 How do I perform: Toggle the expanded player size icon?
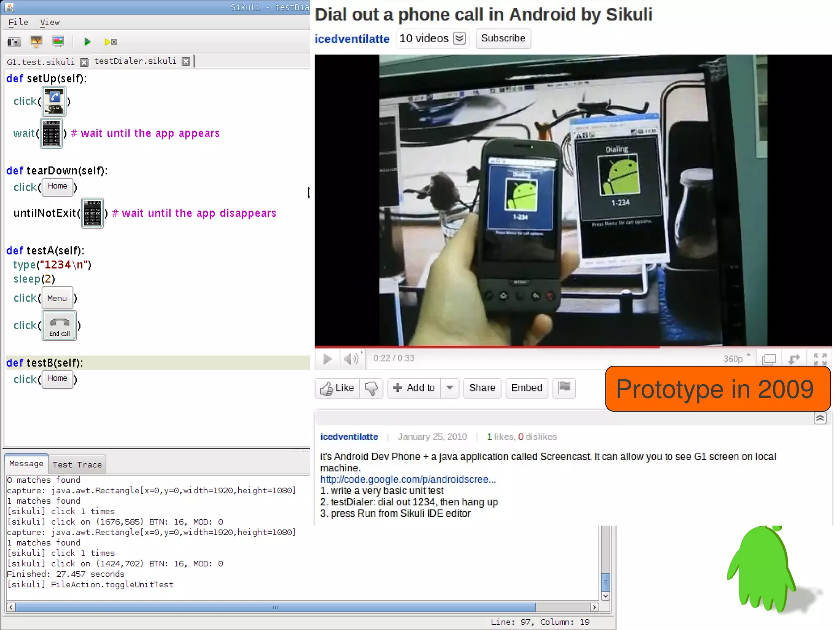pos(768,359)
